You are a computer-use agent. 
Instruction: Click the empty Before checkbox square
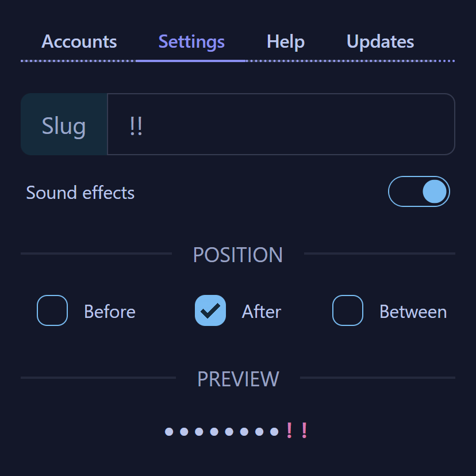pyautogui.click(x=52, y=310)
